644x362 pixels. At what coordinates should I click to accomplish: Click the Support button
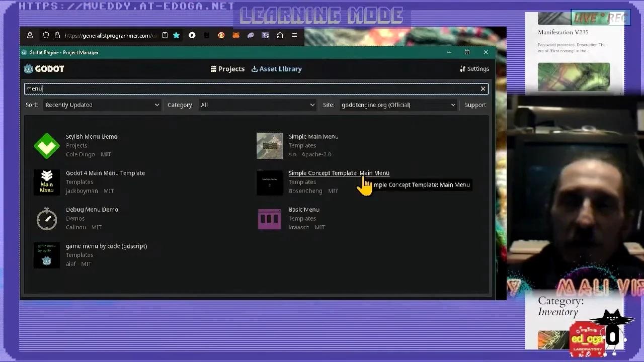[475, 105]
